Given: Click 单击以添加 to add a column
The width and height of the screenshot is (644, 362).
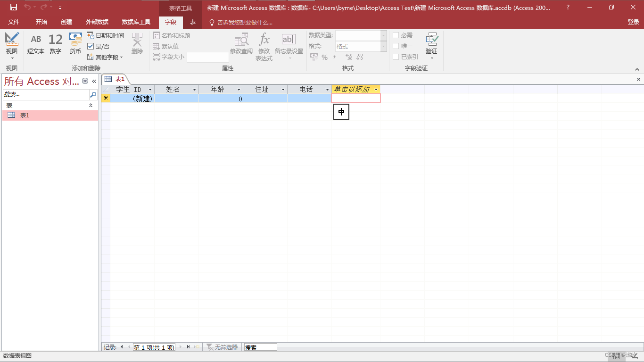Looking at the screenshot, I should pos(356,90).
